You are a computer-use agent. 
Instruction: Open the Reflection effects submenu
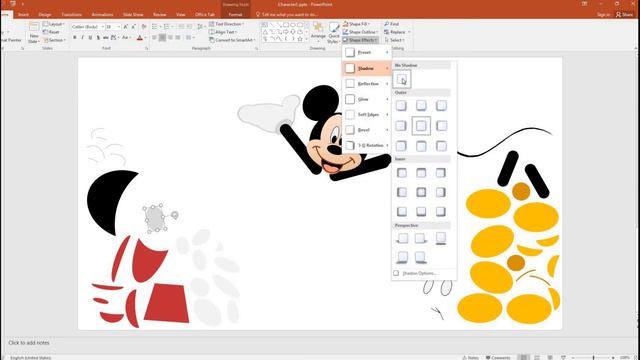pos(366,84)
